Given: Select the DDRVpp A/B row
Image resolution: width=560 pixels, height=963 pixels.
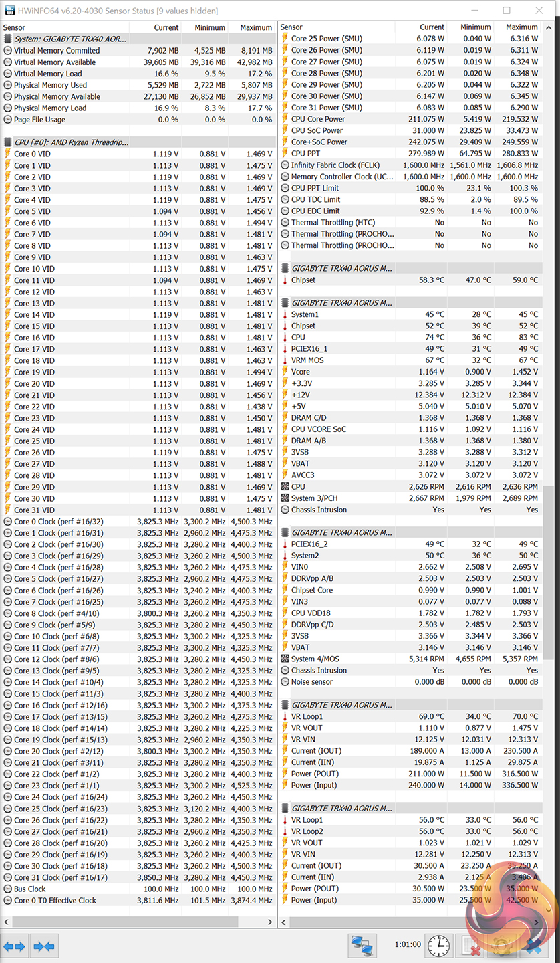Looking at the screenshot, I should coord(410,578).
